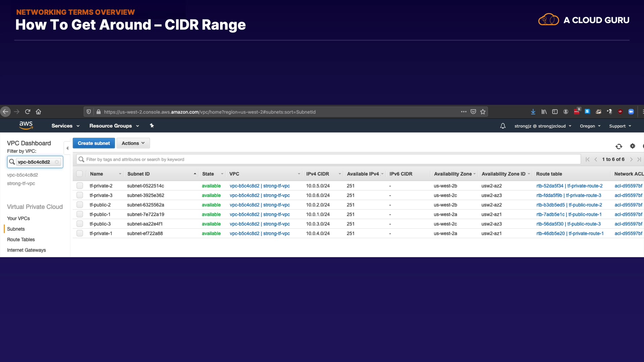Image resolution: width=644 pixels, height=362 pixels.
Task: Open table settings gear icon
Action: pos(633,146)
